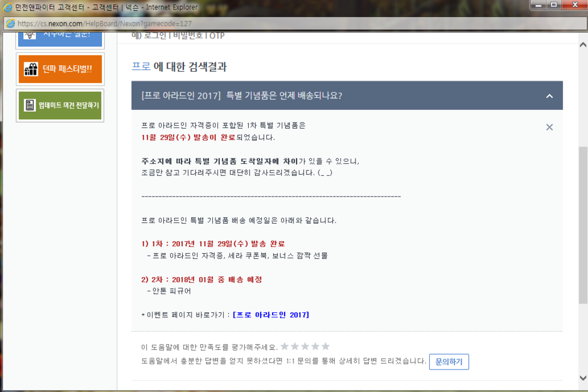The image size is (588, 392).
Task: Select the 로그인 example keyword
Action: click(x=155, y=36)
